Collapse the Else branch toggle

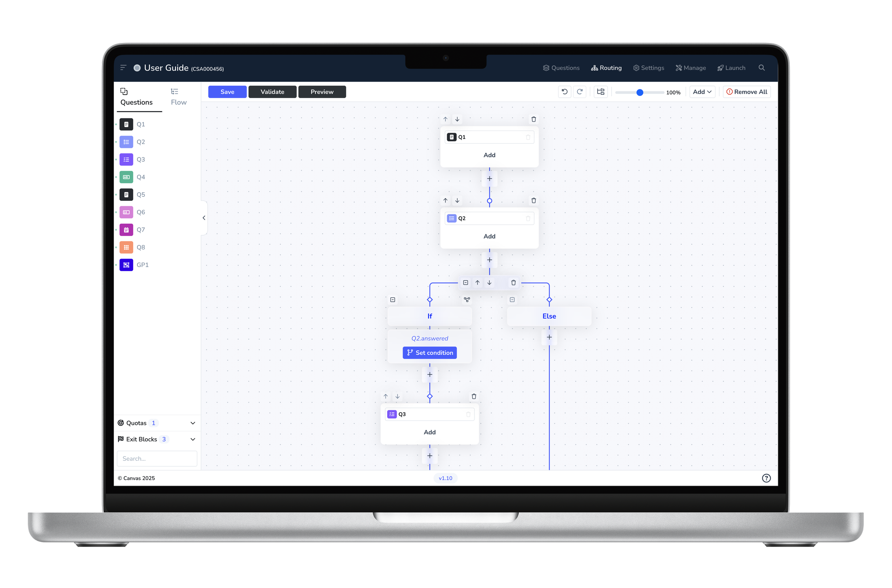pos(512,300)
